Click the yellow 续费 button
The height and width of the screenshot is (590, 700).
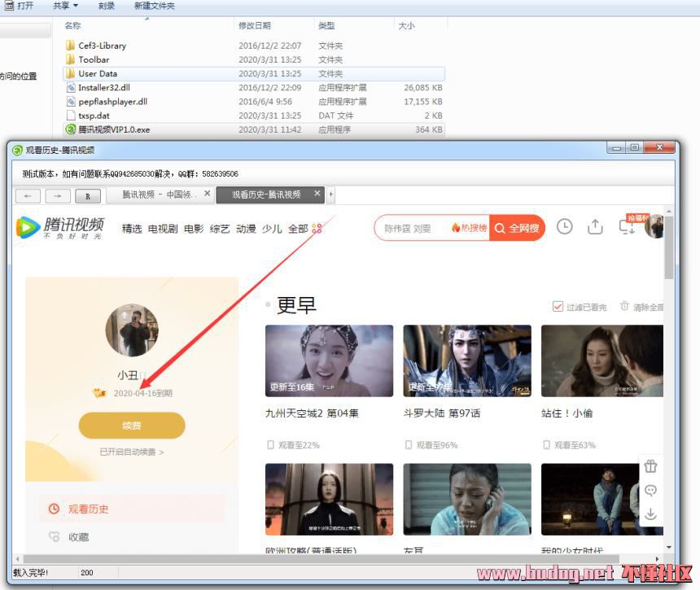(x=132, y=425)
